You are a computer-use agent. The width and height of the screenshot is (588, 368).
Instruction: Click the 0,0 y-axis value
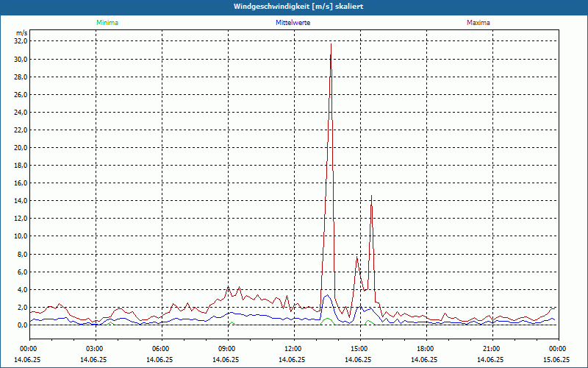click(x=22, y=325)
